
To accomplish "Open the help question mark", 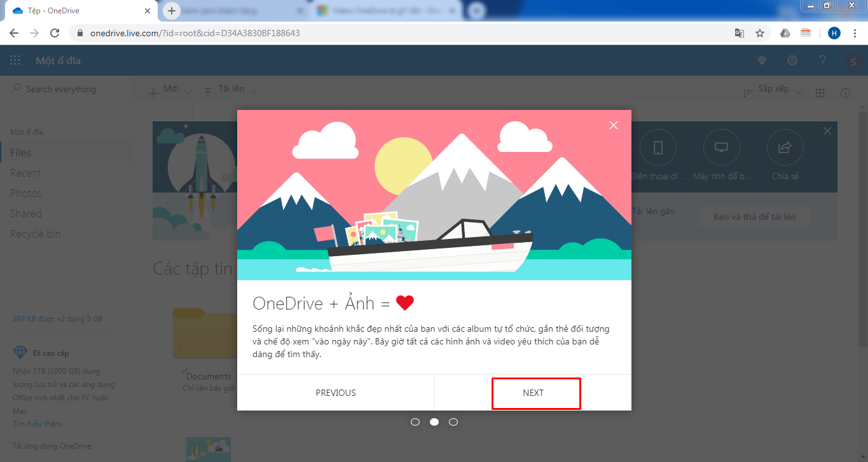I will [823, 60].
